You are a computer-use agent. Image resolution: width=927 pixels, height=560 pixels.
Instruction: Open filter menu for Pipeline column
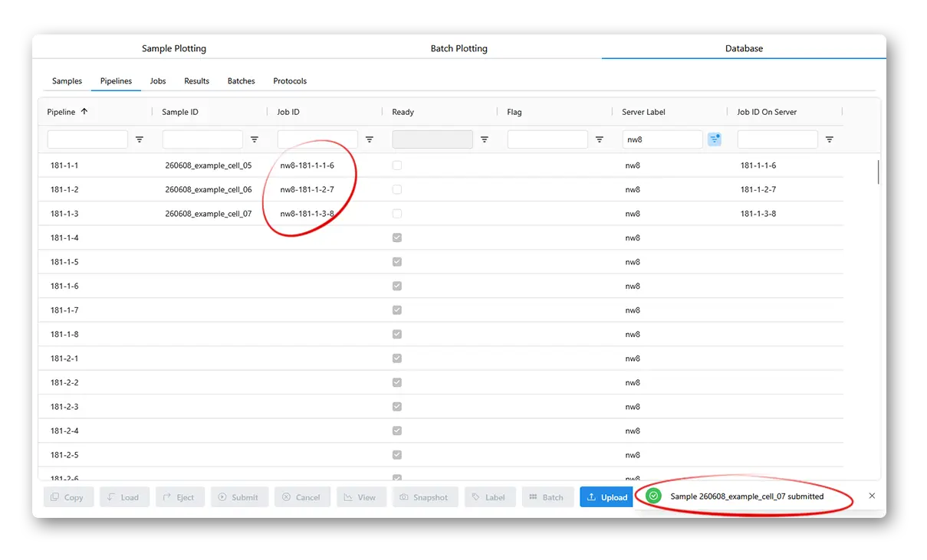click(140, 139)
